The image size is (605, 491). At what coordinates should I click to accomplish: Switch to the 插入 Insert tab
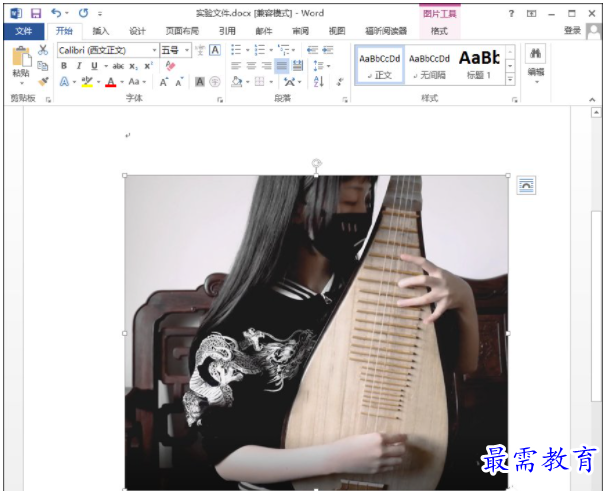(101, 31)
